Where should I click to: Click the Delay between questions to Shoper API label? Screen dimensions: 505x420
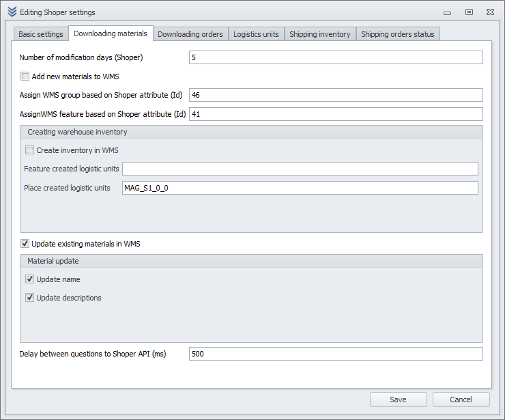[93, 354]
